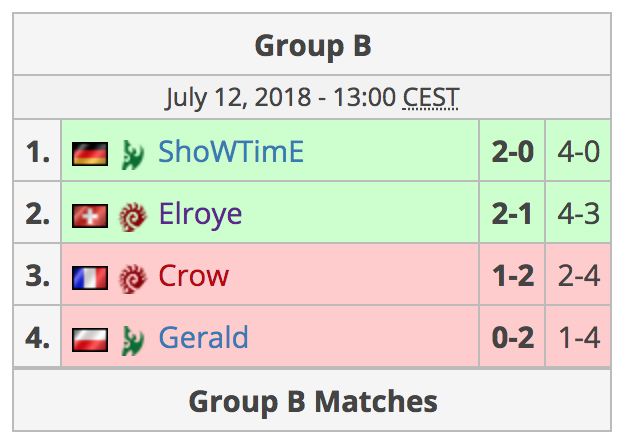Open the Gerald player link
The height and width of the screenshot is (444, 624).
(203, 337)
